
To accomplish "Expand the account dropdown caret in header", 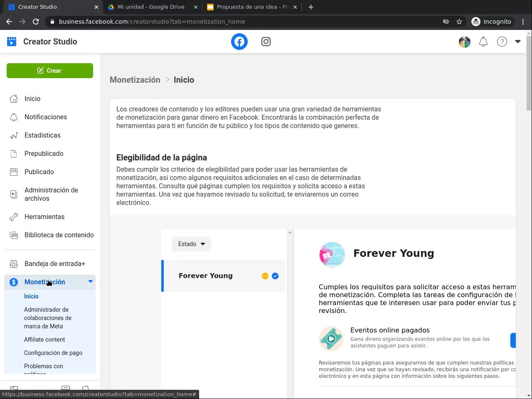I will (x=518, y=42).
